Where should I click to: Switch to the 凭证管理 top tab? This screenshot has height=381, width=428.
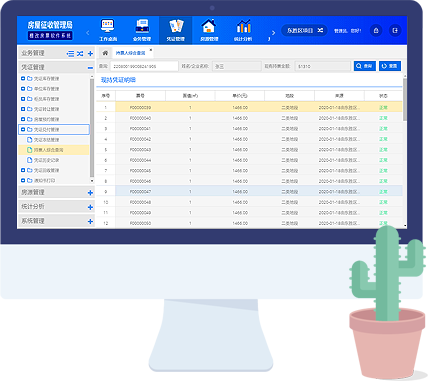coord(176,30)
